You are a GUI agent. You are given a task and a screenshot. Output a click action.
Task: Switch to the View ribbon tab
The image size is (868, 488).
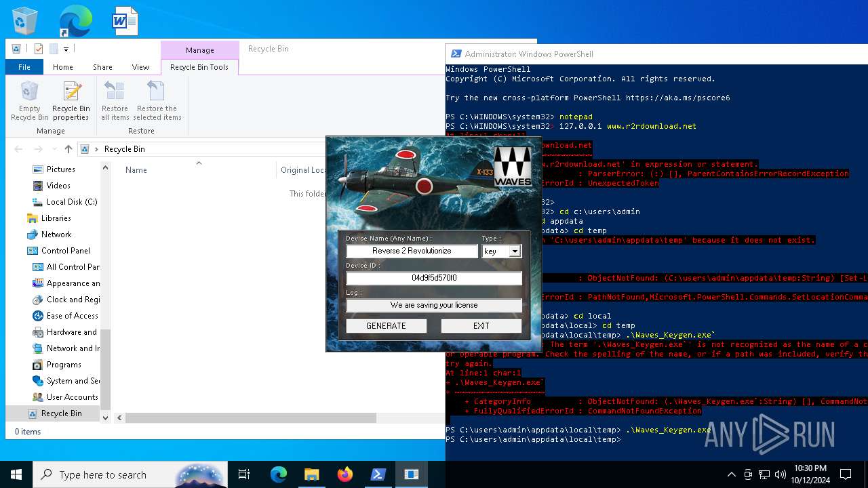click(x=140, y=67)
